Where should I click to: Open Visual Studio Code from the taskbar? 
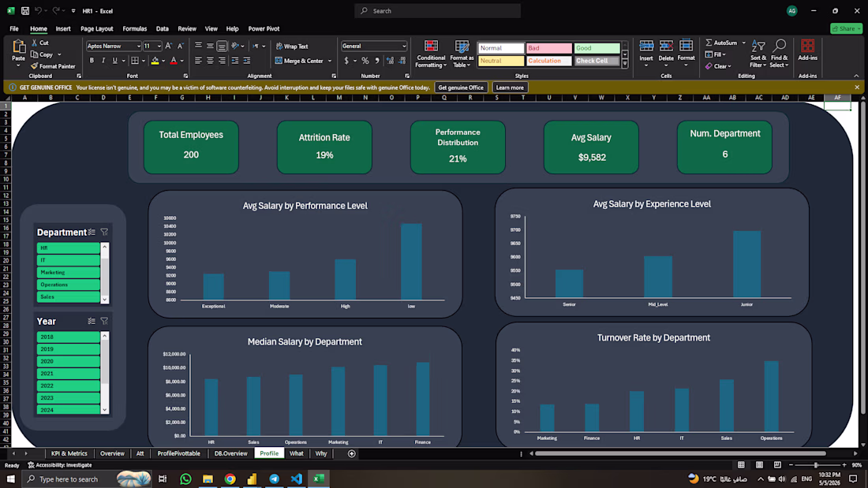296,479
